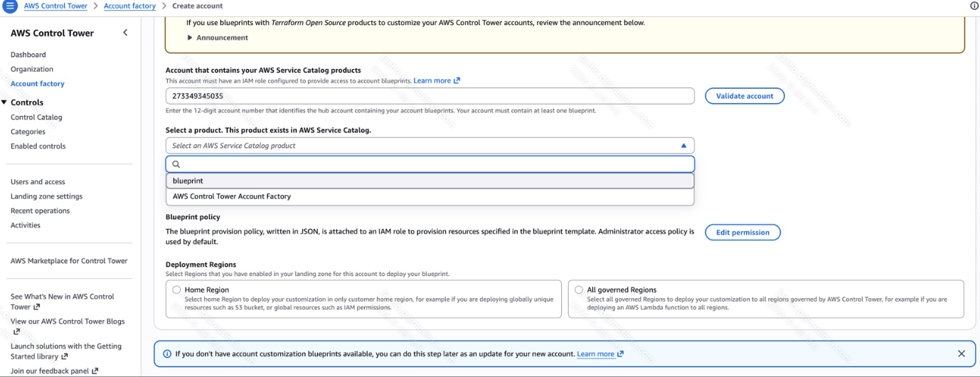This screenshot has width=980, height=377.
Task: Open Control Catalog in the sidebar
Action: point(36,117)
